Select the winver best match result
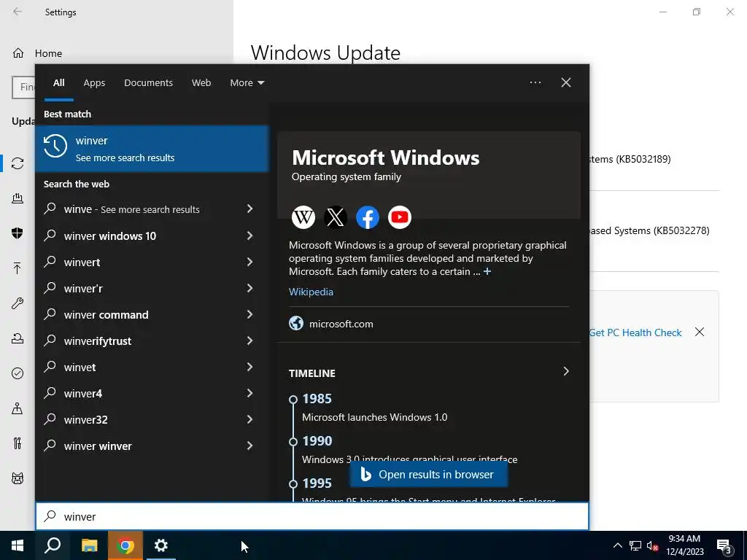Viewport: 747px width, 560px height. pyautogui.click(x=152, y=149)
